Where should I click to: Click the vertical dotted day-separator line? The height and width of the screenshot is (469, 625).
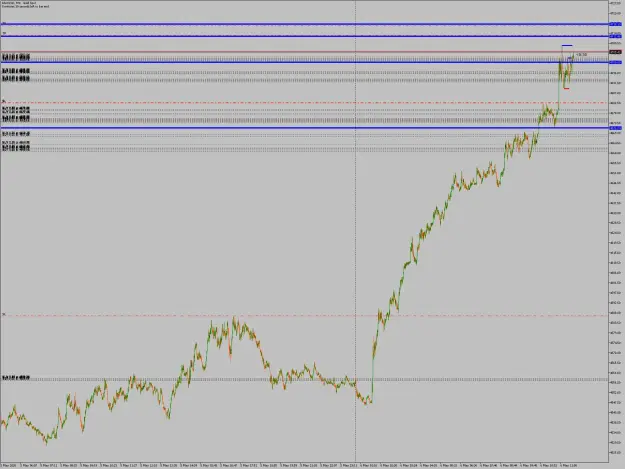point(355,231)
